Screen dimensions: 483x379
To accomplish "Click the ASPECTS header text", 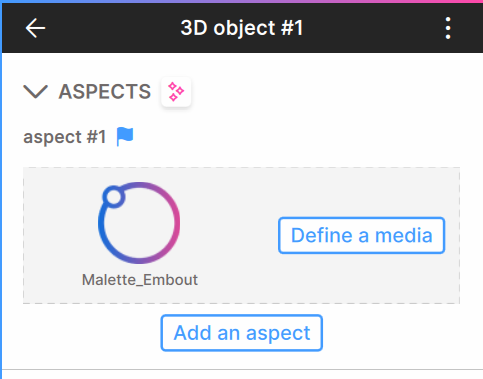I will point(105,92).
